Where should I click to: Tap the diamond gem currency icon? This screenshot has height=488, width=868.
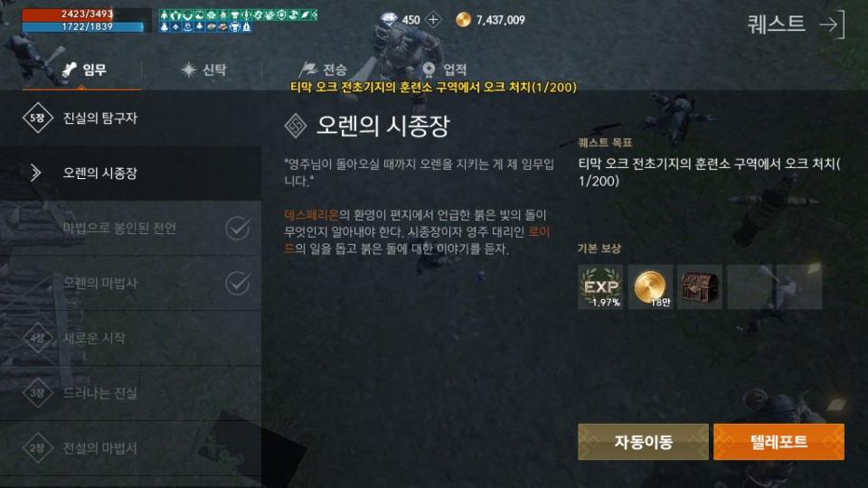point(389,20)
